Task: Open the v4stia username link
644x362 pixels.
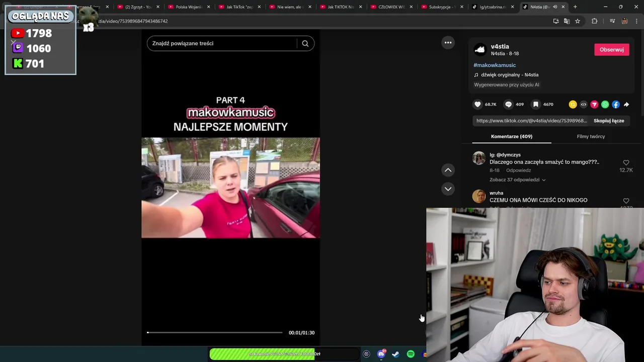Action: click(x=500, y=46)
